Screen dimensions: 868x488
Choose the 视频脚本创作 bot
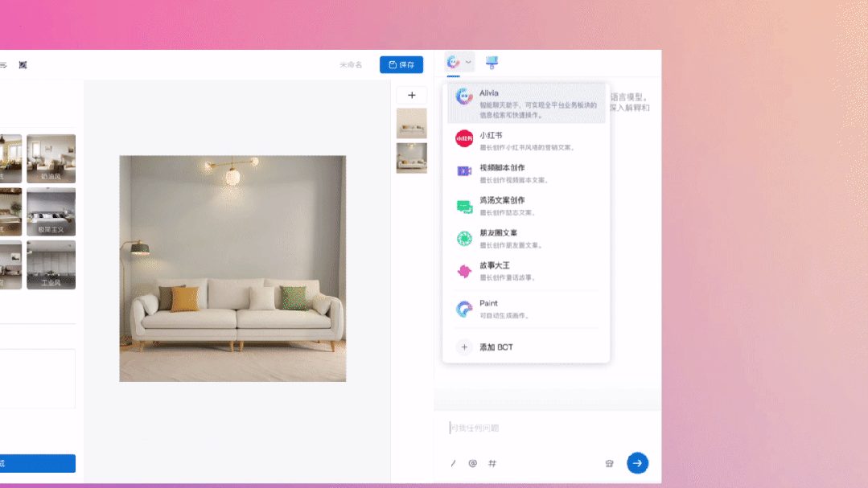526,173
